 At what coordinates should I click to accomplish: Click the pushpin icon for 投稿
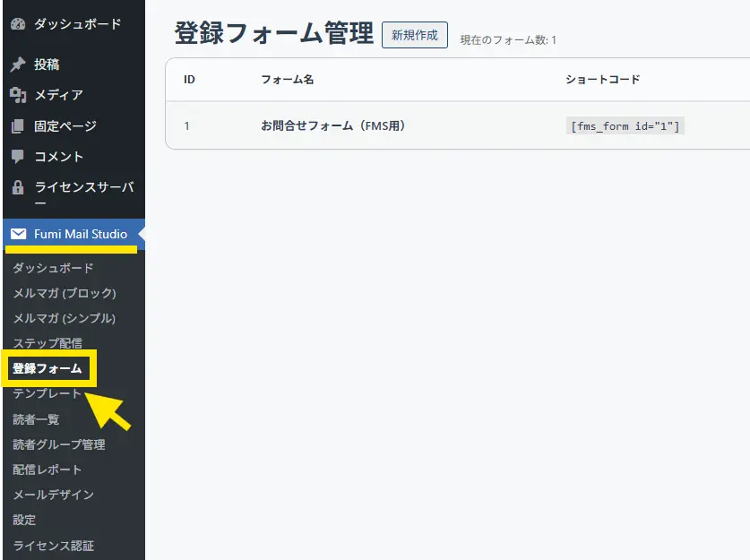point(18,65)
